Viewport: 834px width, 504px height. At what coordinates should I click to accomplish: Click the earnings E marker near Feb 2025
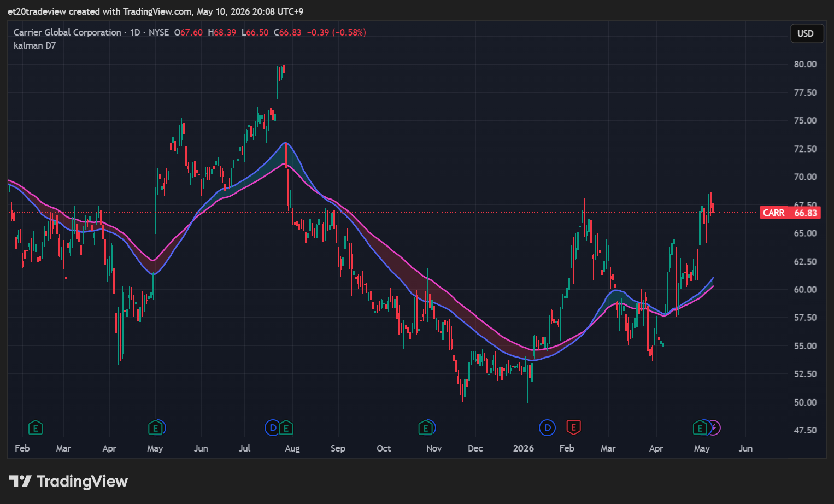click(x=36, y=428)
